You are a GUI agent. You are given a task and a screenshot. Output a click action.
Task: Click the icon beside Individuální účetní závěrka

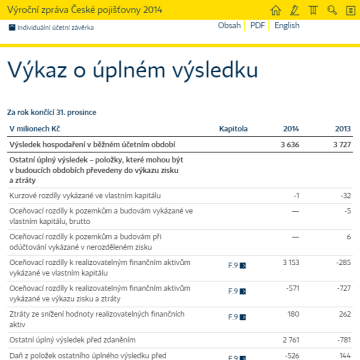click(12, 27)
